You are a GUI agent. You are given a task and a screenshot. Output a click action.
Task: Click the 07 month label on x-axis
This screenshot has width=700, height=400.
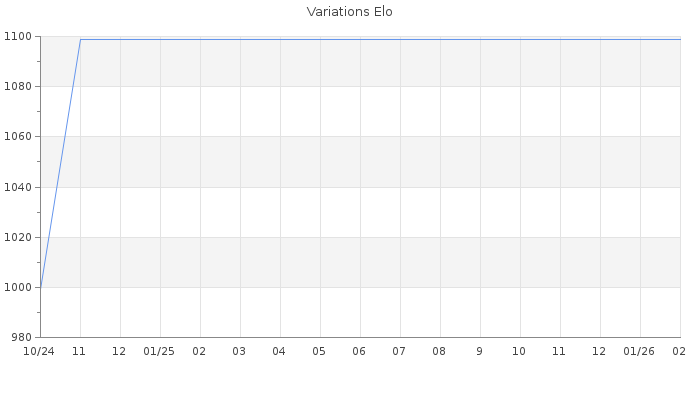point(399,352)
